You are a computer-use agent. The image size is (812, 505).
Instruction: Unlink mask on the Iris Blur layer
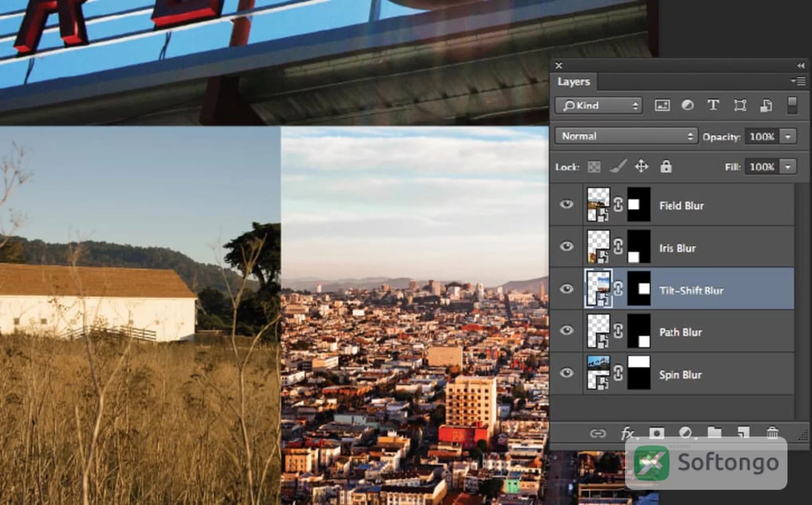click(618, 246)
